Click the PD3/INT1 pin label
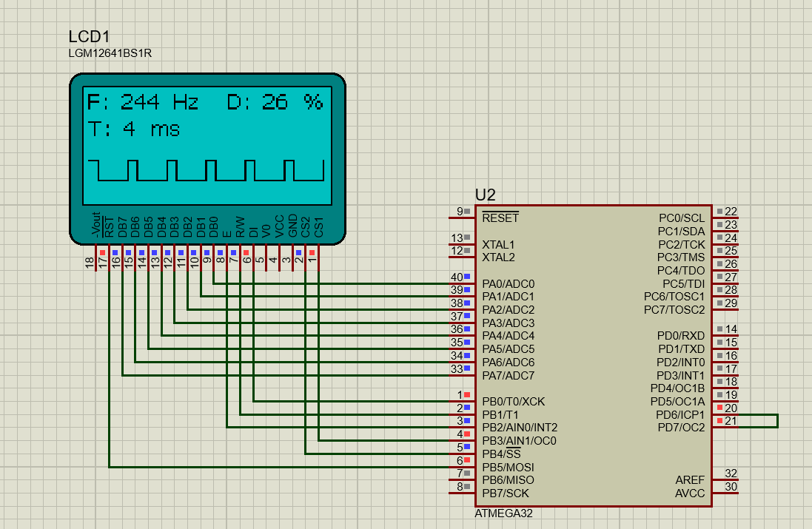This screenshot has width=812, height=529. [680, 375]
